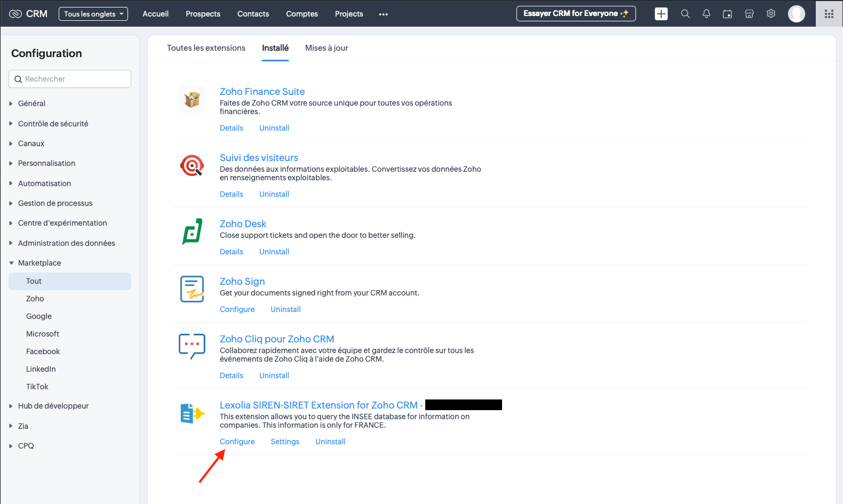
Task: Open the quick create plus icon
Action: (x=661, y=14)
